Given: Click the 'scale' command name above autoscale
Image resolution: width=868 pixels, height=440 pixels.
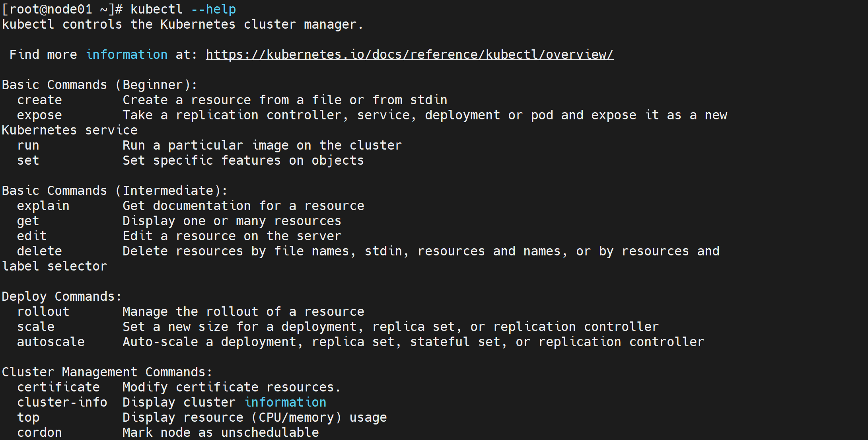Looking at the screenshot, I should (36, 327).
